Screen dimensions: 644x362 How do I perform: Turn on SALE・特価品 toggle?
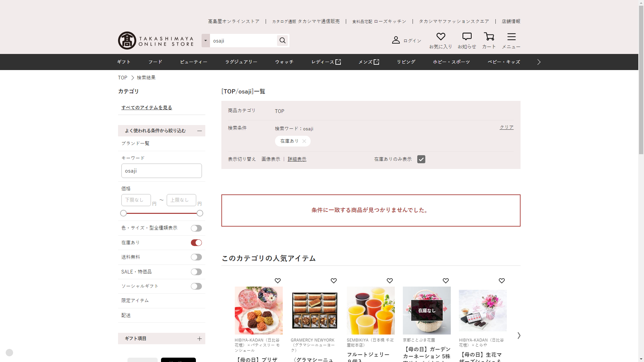[x=196, y=272]
